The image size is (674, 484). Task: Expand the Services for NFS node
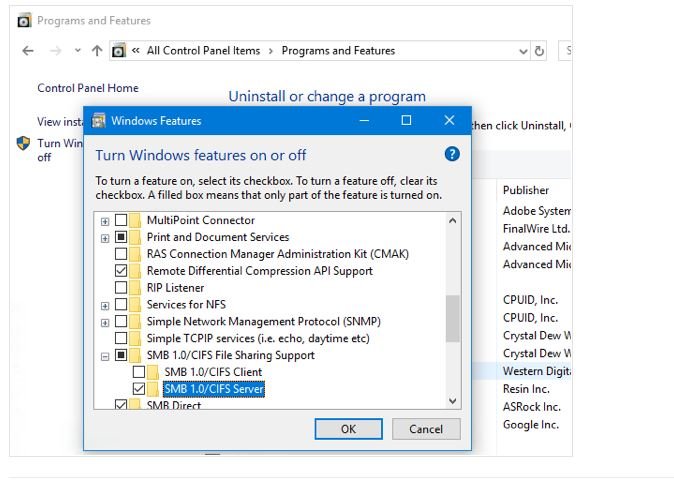coord(105,306)
